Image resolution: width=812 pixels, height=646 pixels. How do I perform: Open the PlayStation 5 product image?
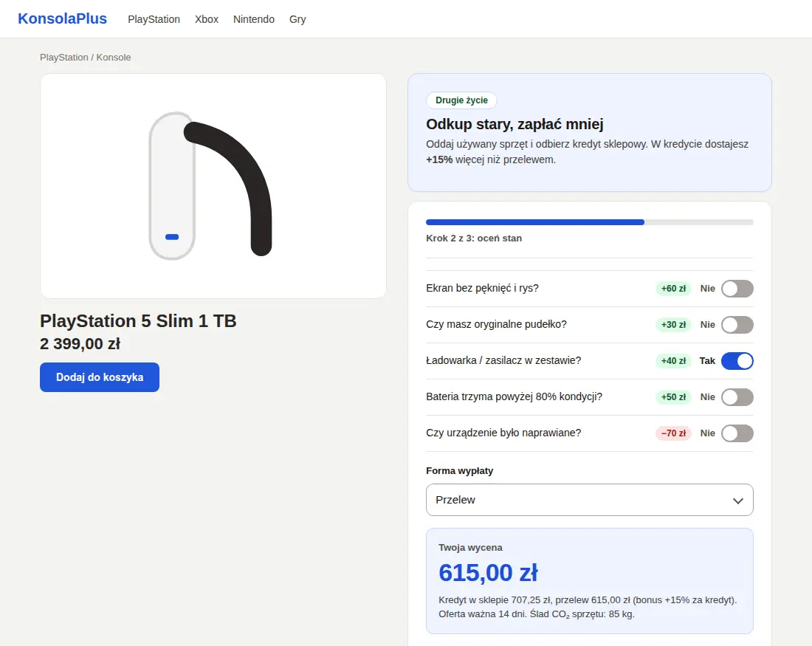(213, 186)
